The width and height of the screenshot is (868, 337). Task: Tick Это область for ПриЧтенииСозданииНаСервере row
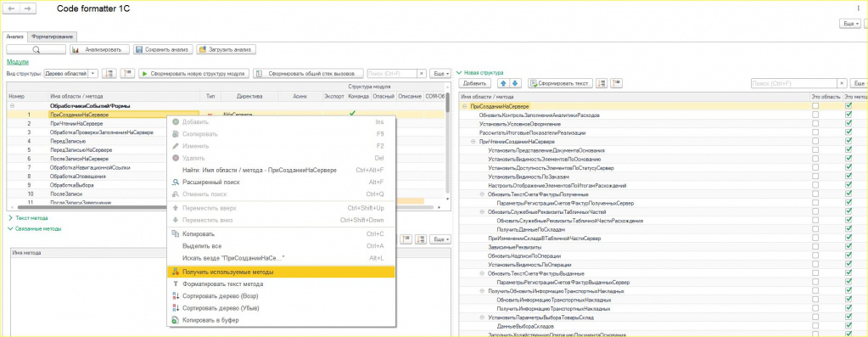point(815,142)
